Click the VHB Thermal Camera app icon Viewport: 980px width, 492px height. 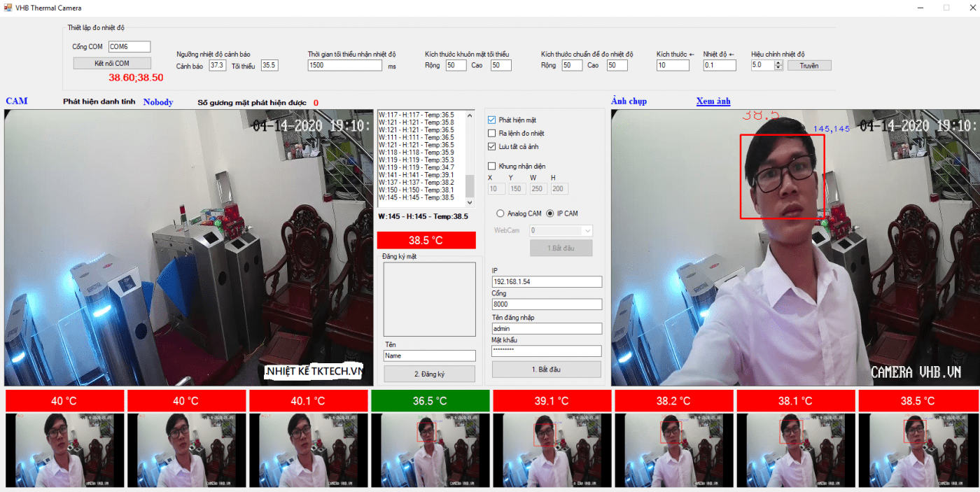click(x=8, y=8)
